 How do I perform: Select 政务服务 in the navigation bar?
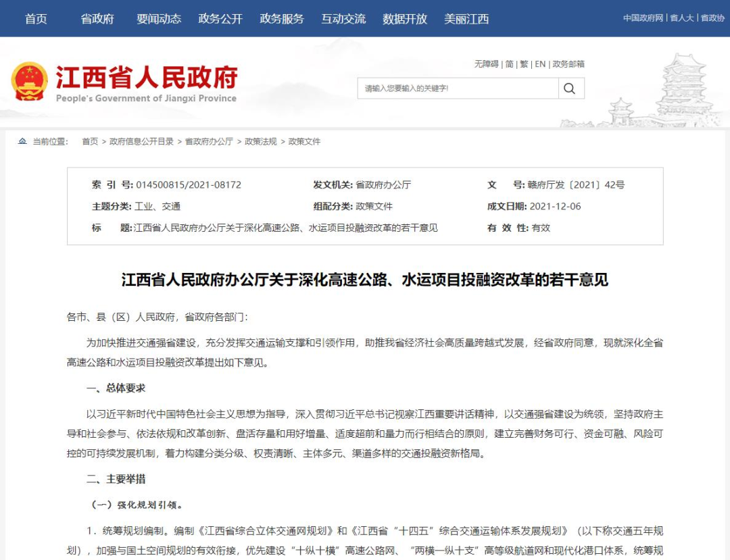coord(282,19)
